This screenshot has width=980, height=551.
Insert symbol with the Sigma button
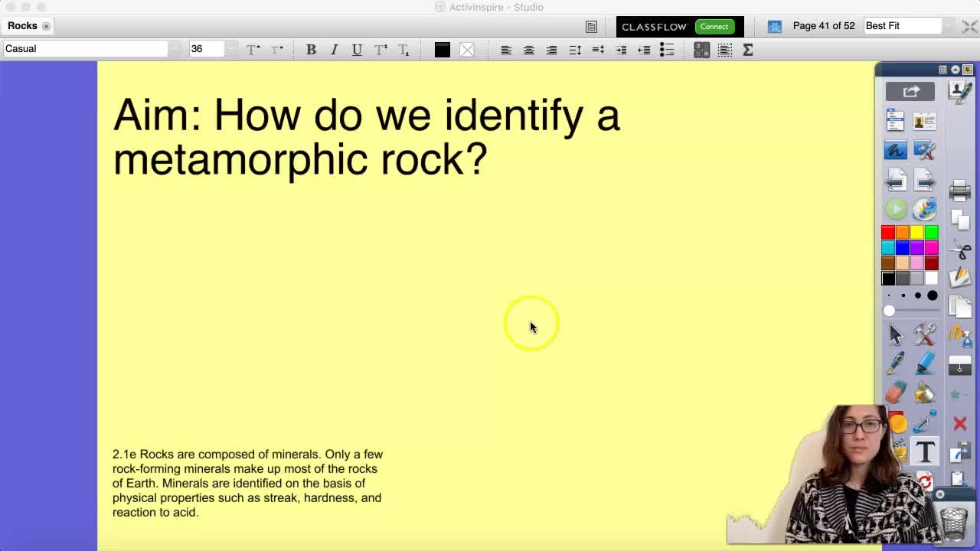(x=748, y=50)
